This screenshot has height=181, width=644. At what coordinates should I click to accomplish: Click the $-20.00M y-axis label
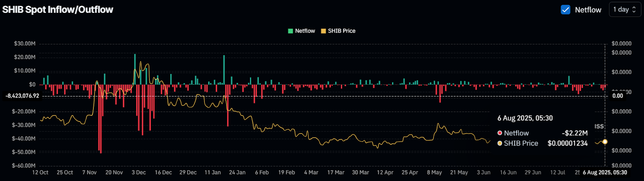[24, 111]
